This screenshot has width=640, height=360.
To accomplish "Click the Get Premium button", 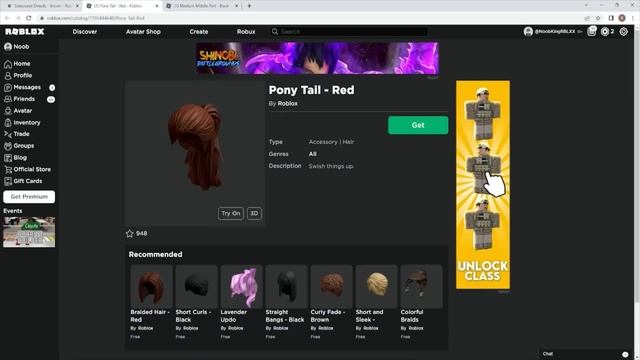I will 29,197.
